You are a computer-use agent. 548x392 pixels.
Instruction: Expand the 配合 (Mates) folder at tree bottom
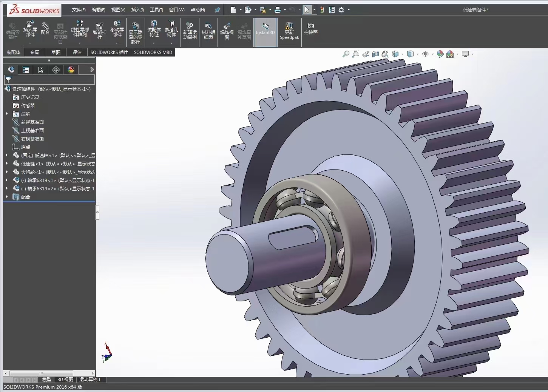click(x=7, y=197)
